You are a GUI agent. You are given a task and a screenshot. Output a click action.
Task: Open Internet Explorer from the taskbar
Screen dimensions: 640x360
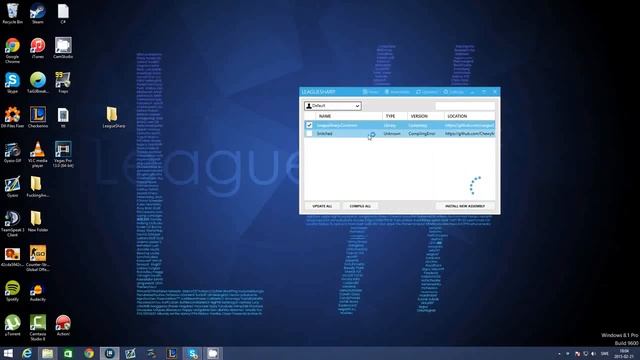click(x=27, y=353)
